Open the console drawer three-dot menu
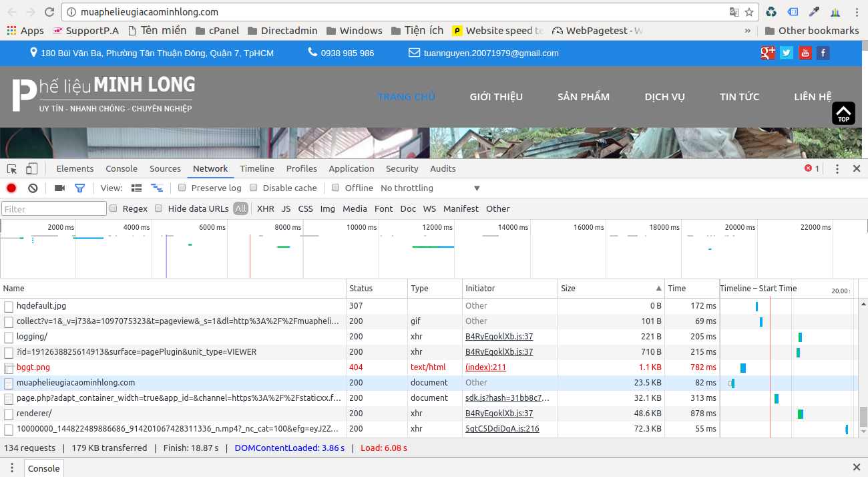 point(11,468)
